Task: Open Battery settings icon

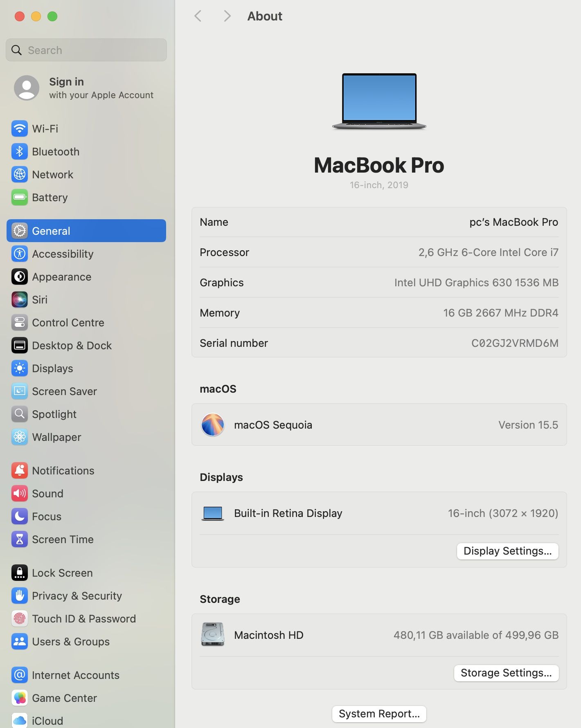Action: [x=20, y=198]
